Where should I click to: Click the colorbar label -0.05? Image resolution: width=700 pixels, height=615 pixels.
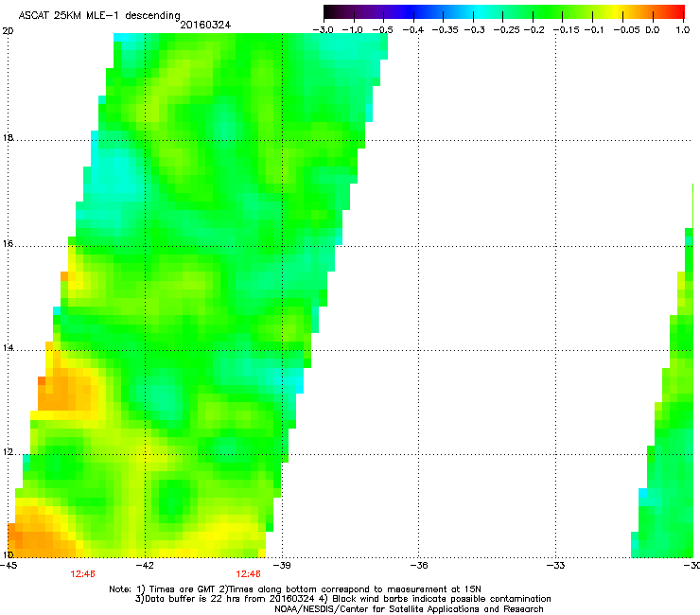point(627,30)
